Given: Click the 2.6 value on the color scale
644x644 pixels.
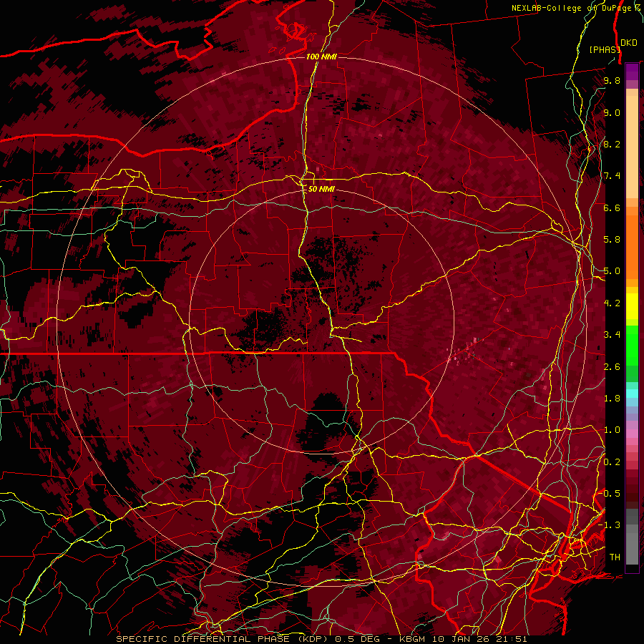Looking at the screenshot, I should [x=612, y=367].
